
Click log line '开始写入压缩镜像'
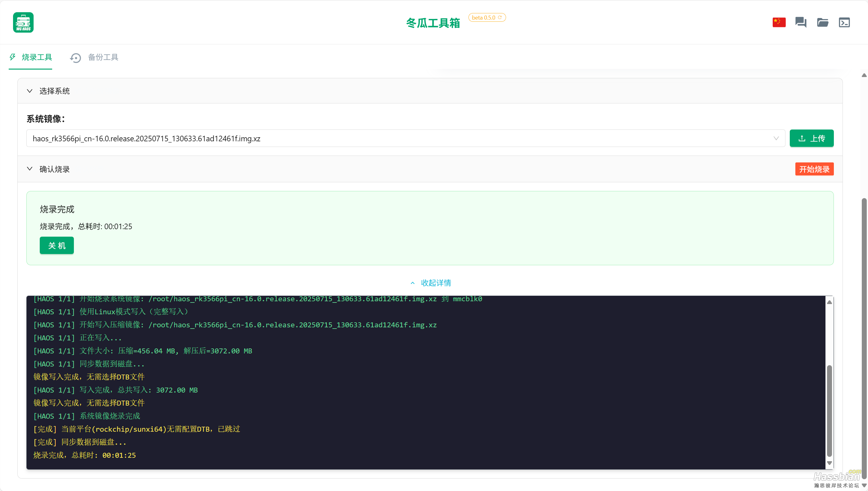coord(235,325)
